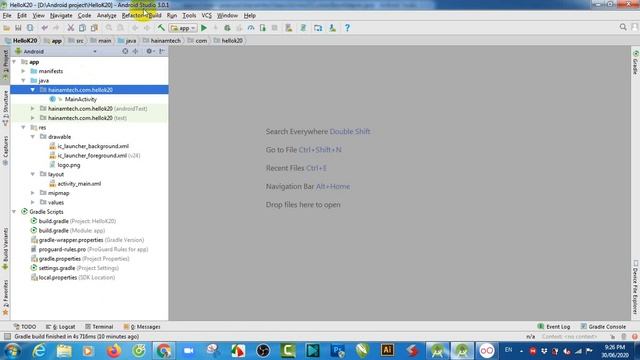Open the Window menu
The height and width of the screenshot is (360, 640).
[x=227, y=16]
